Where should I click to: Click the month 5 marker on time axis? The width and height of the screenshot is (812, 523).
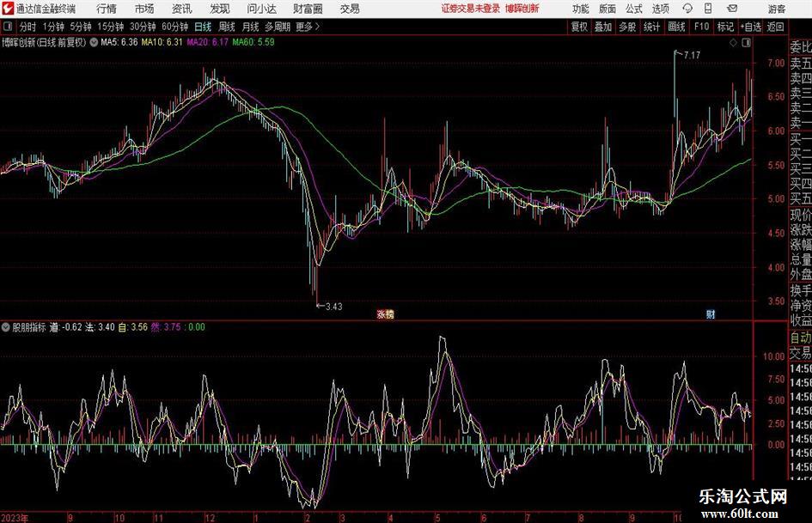pos(437,518)
